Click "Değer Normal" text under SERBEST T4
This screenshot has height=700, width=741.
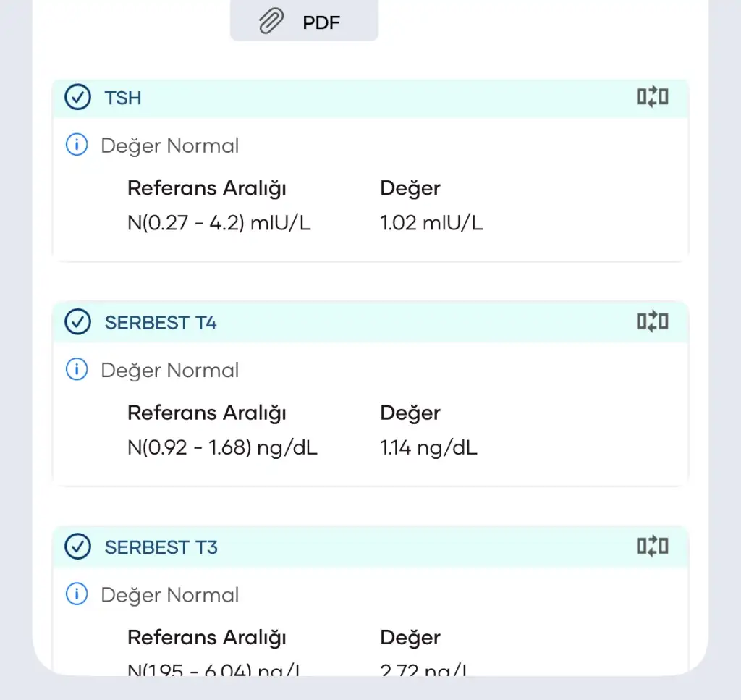[x=169, y=370]
